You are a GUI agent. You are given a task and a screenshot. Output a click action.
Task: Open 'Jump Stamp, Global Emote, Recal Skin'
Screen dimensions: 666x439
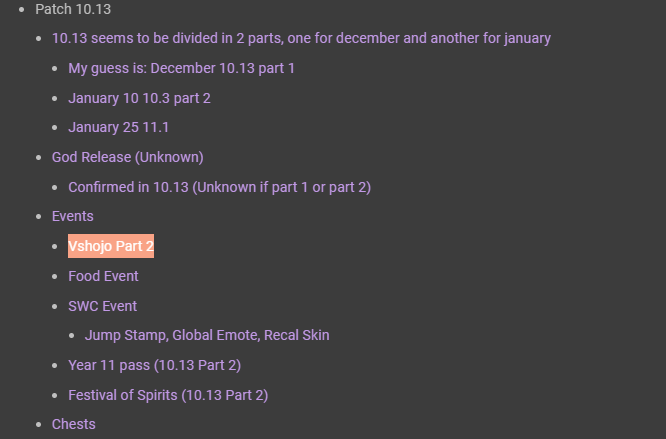(x=207, y=335)
